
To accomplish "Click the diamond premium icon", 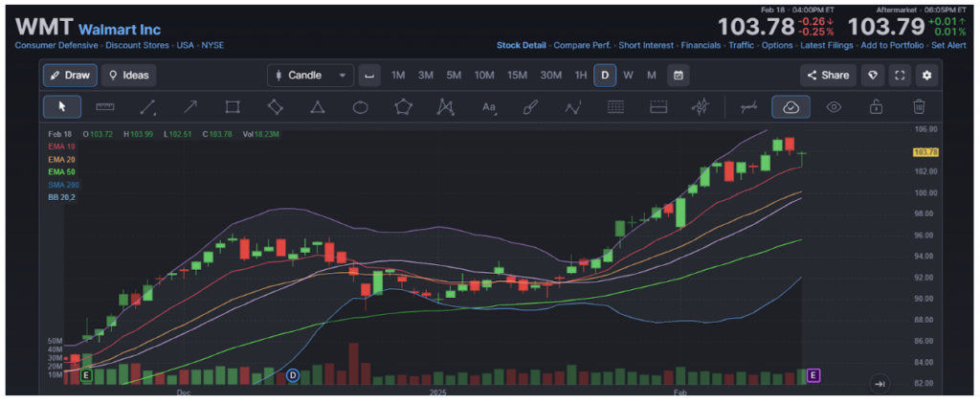I will click(x=873, y=75).
